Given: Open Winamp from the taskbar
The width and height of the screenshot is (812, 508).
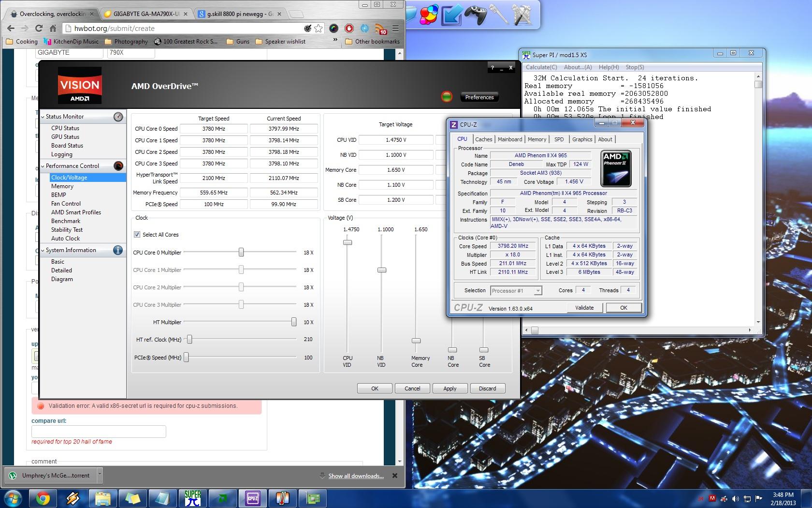Looking at the screenshot, I should [73, 498].
